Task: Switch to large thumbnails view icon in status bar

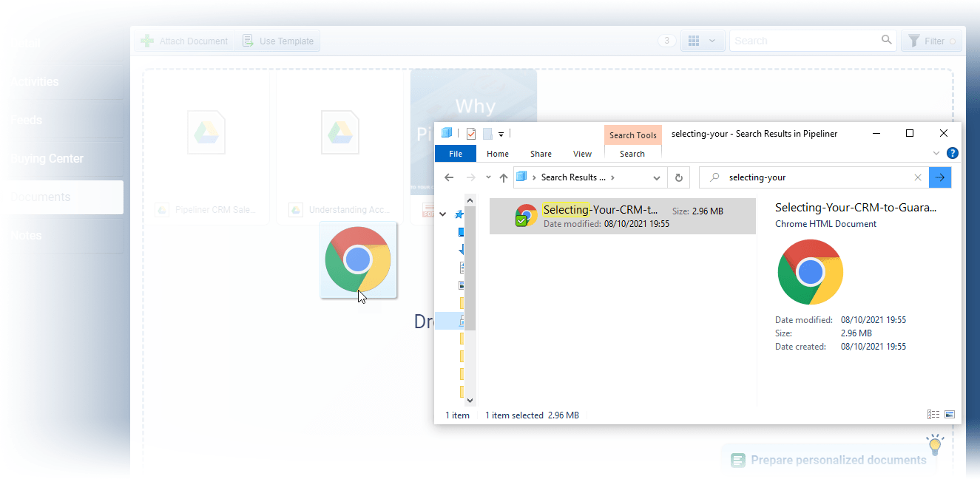Action: [950, 415]
